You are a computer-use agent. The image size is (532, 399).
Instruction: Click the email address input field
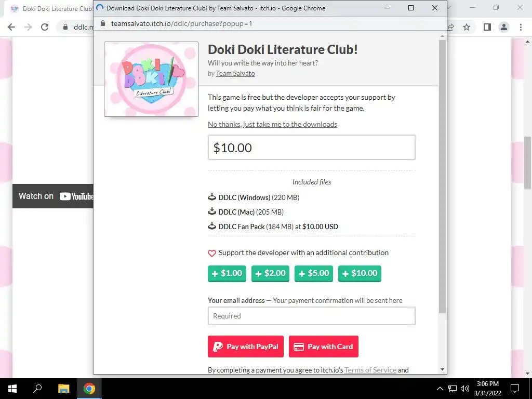(x=312, y=316)
